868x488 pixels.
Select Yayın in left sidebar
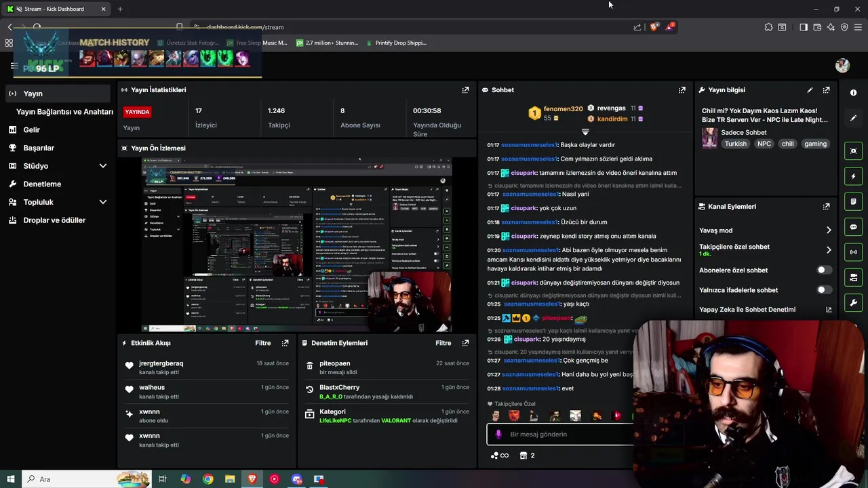58,94
